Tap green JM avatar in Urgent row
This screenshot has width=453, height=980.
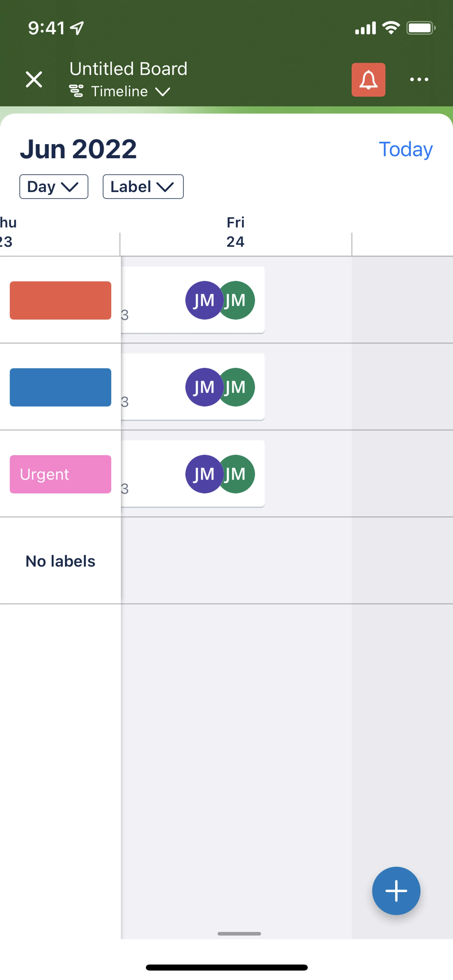pos(238,474)
